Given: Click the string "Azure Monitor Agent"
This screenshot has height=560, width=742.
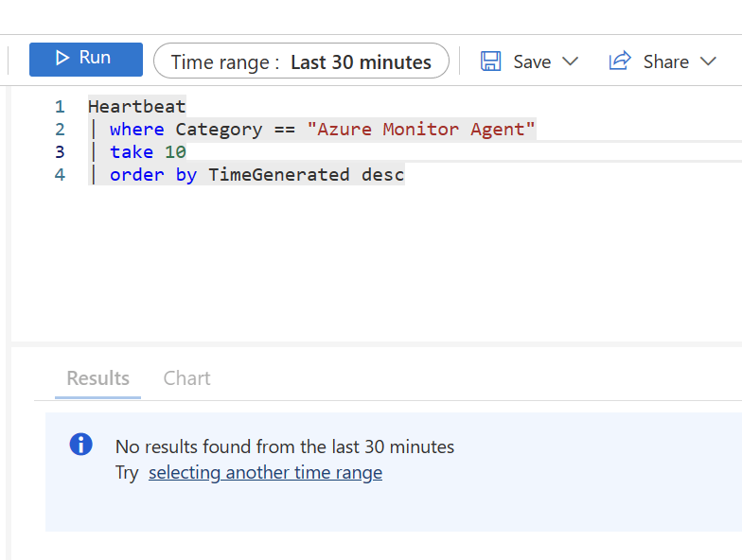Looking at the screenshot, I should 421,129.
